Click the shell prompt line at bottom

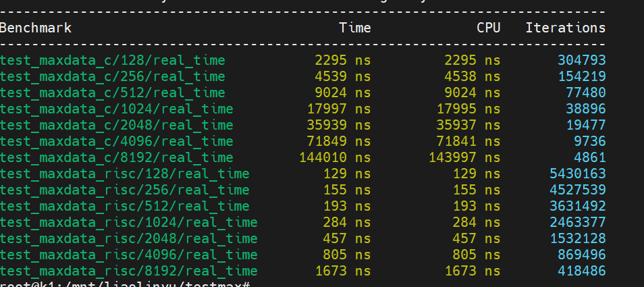point(125,284)
